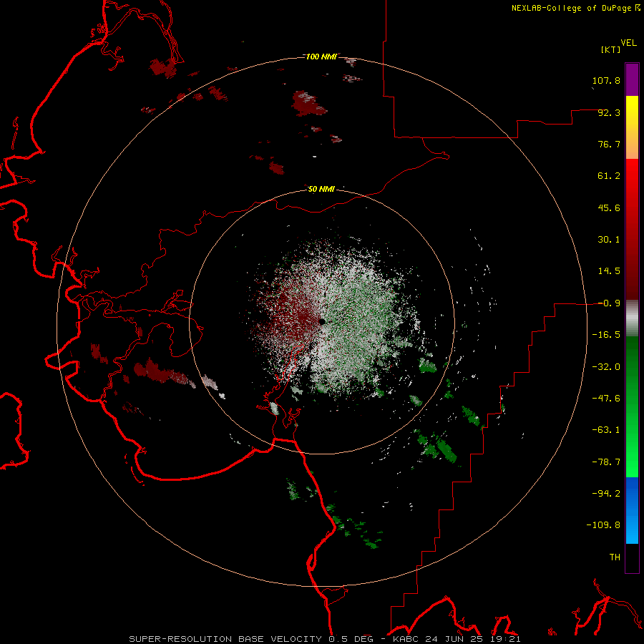Click the NEXLAB-College of DuPage title text
644x644 pixels.
(x=571, y=8)
